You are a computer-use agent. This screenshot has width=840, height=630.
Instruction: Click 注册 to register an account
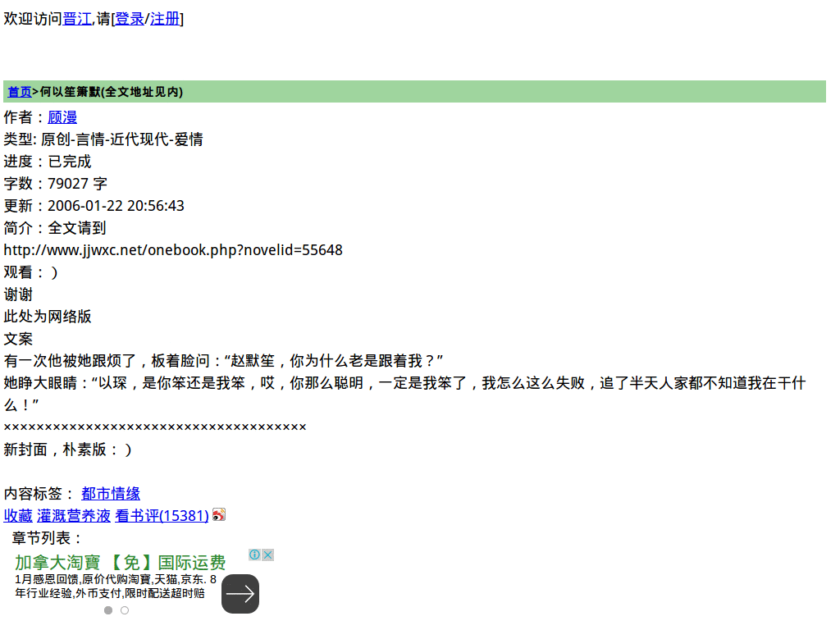165,19
